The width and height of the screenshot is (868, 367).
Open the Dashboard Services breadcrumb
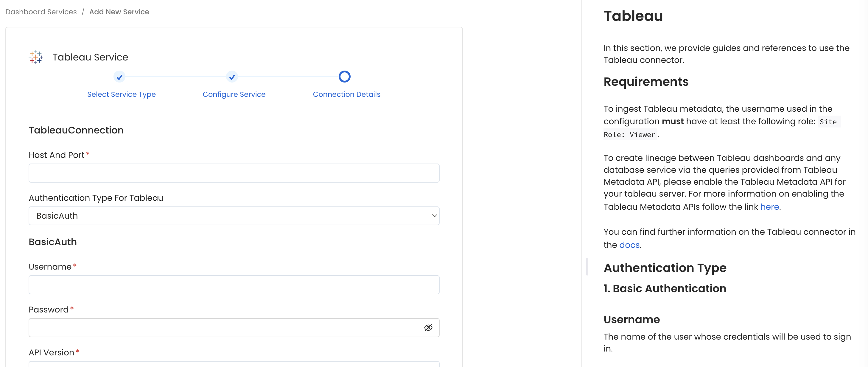coord(41,12)
